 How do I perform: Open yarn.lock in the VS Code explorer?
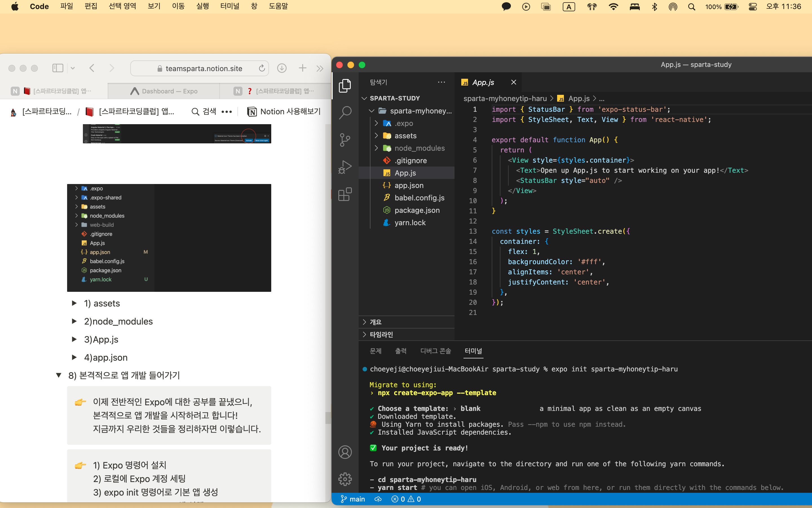pos(406,223)
